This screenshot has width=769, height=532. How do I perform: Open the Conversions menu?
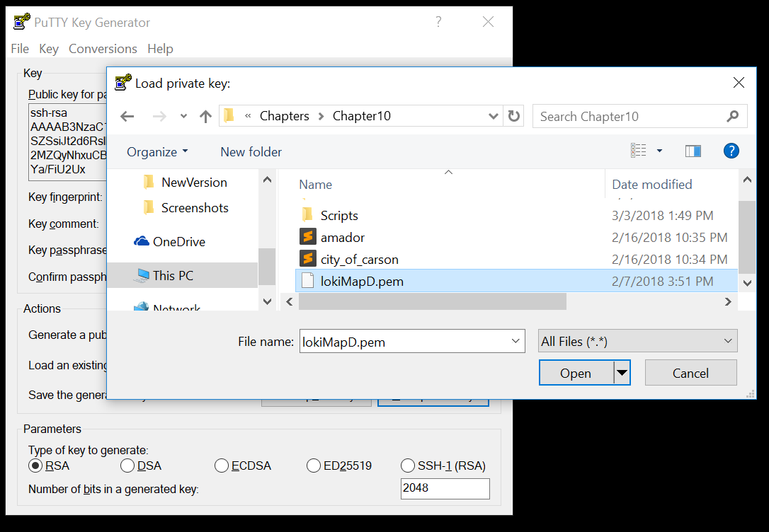(103, 49)
